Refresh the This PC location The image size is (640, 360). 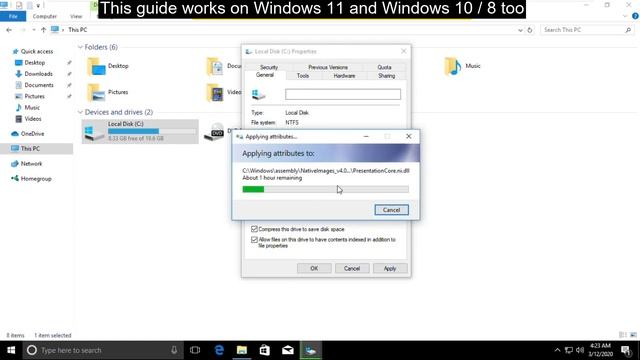(530, 30)
